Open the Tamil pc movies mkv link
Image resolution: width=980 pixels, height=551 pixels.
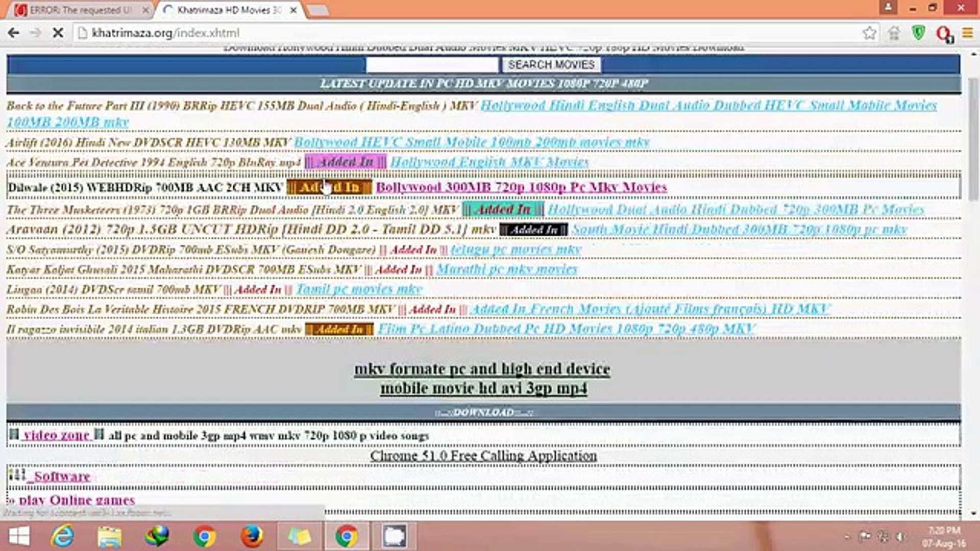click(x=359, y=289)
